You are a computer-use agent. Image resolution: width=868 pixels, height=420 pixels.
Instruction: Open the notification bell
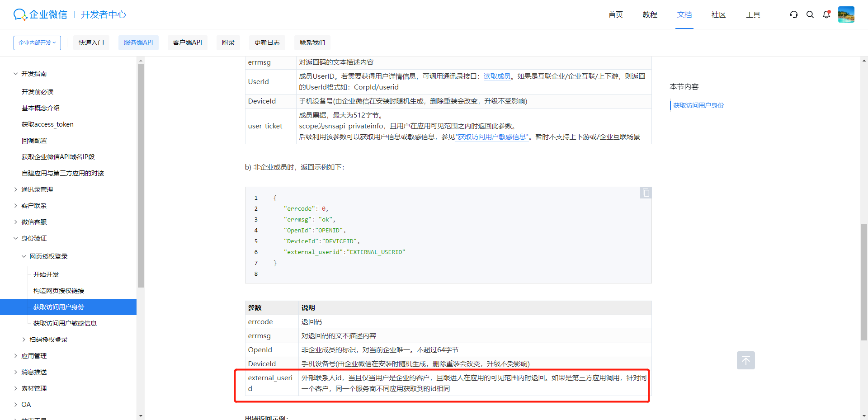pos(826,14)
